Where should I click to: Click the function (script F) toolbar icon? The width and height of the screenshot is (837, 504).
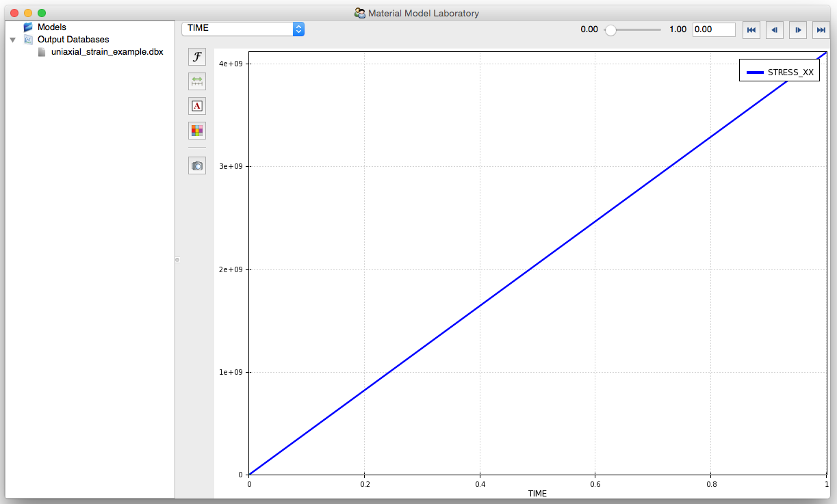pos(197,57)
